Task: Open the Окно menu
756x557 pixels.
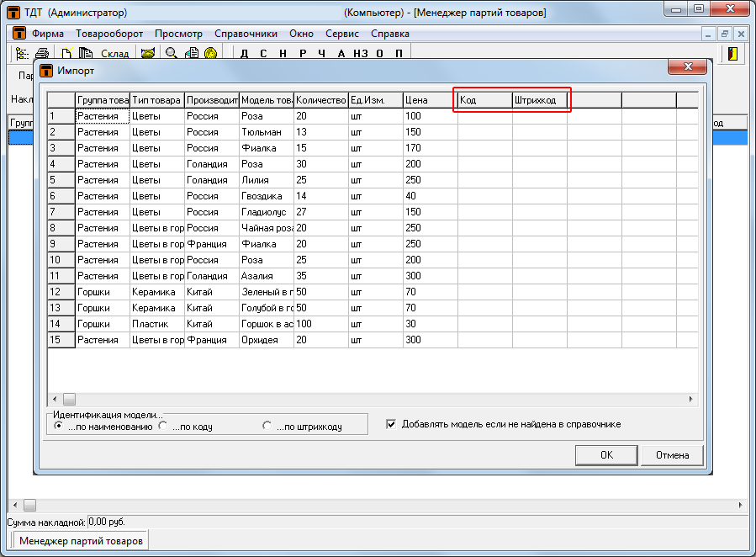Action: click(301, 34)
